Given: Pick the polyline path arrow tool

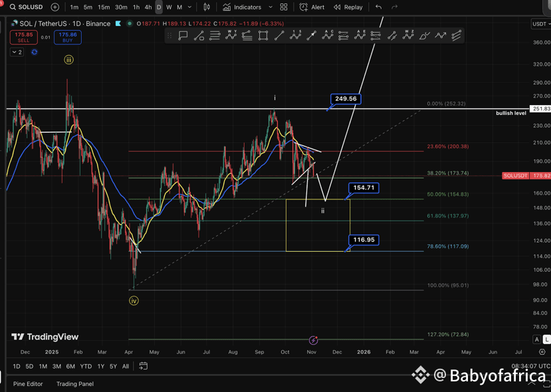Looking at the screenshot, I should point(440,35).
